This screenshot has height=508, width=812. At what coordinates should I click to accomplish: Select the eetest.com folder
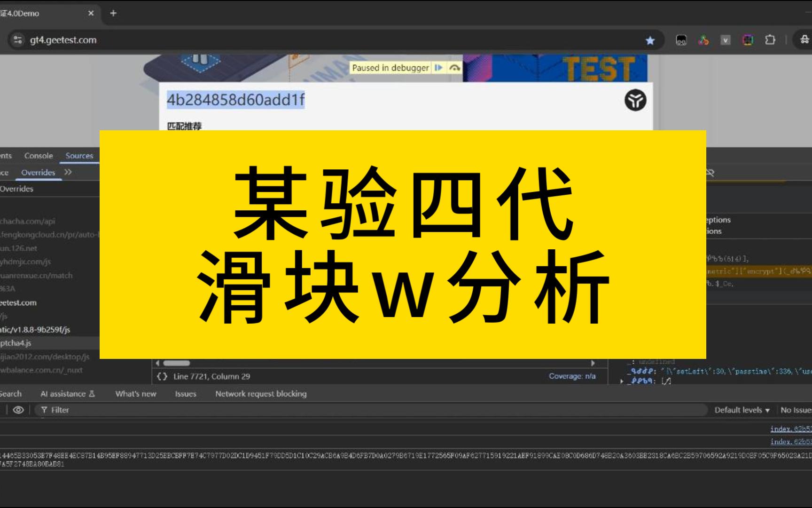(18, 302)
